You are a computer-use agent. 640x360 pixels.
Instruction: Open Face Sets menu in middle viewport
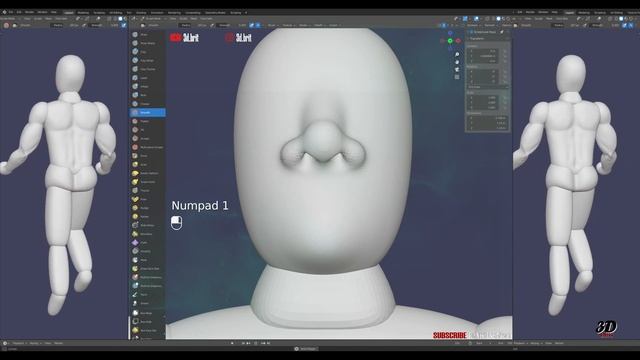coord(207,18)
